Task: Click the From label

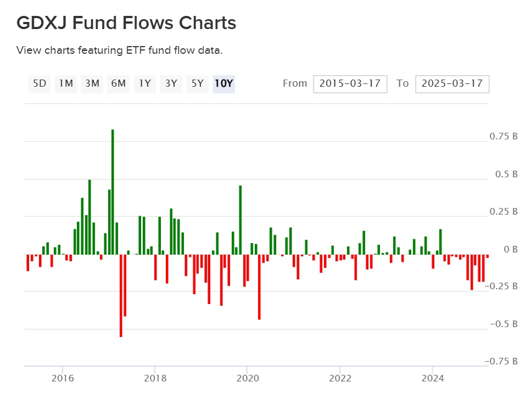Action: [295, 83]
